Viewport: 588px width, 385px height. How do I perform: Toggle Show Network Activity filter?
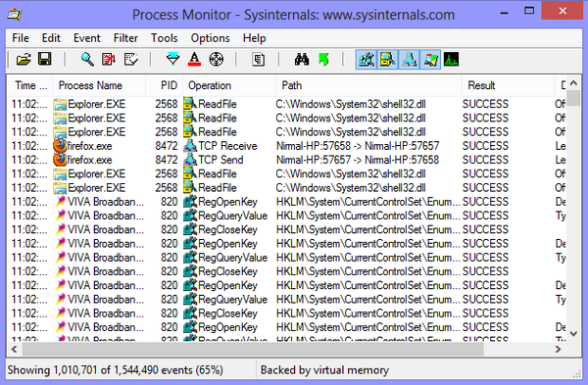(x=409, y=59)
